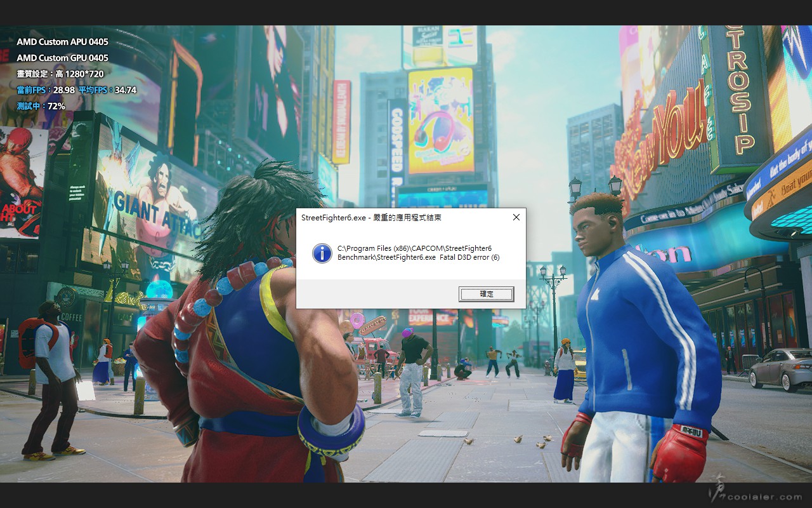Click the blue information icon in dialog
Screen dimensions: 812x508
click(322, 253)
